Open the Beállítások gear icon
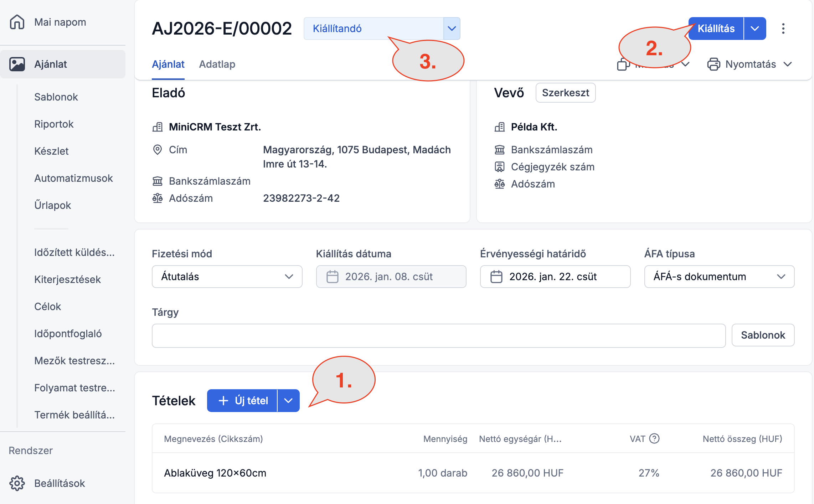 (x=17, y=483)
